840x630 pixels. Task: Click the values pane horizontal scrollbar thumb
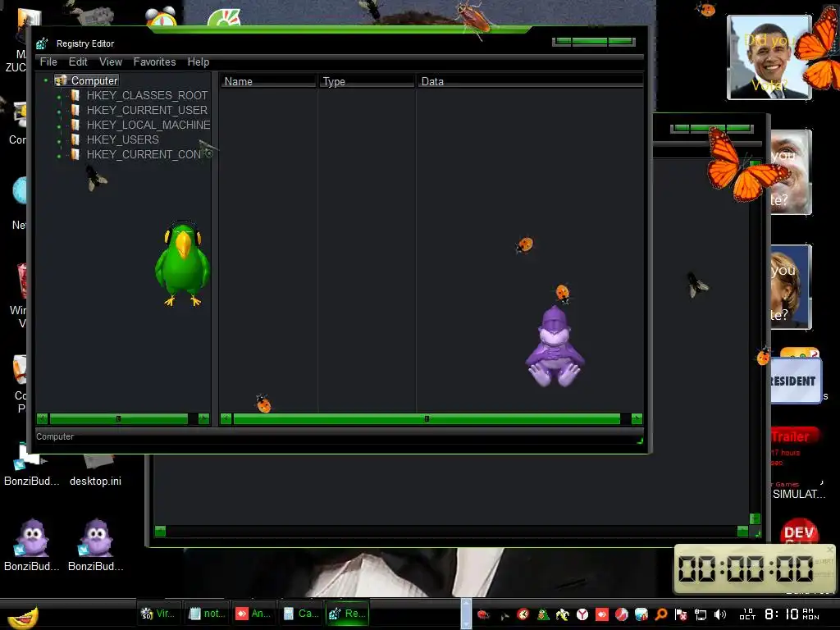427,419
